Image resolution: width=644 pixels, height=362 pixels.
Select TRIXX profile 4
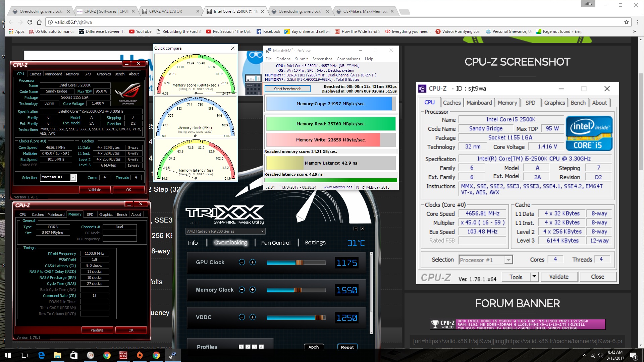(261, 347)
